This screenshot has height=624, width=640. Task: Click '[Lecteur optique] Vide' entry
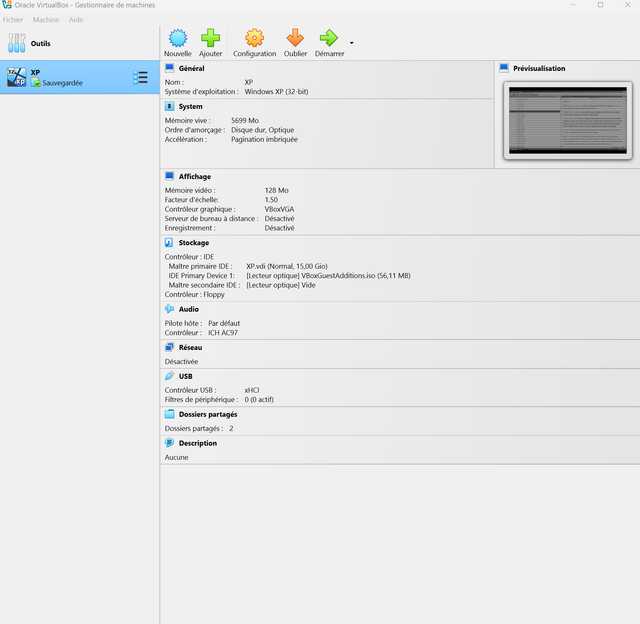click(281, 285)
